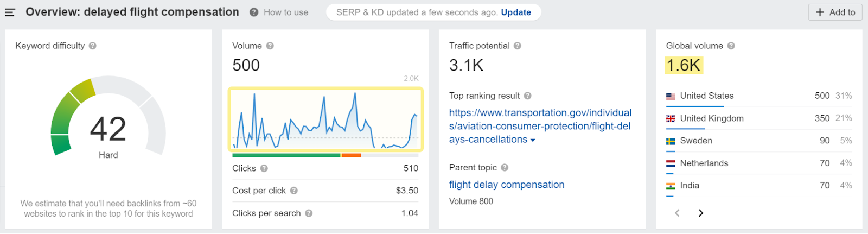
Task: Go to previous page of countries
Action: 677,213
